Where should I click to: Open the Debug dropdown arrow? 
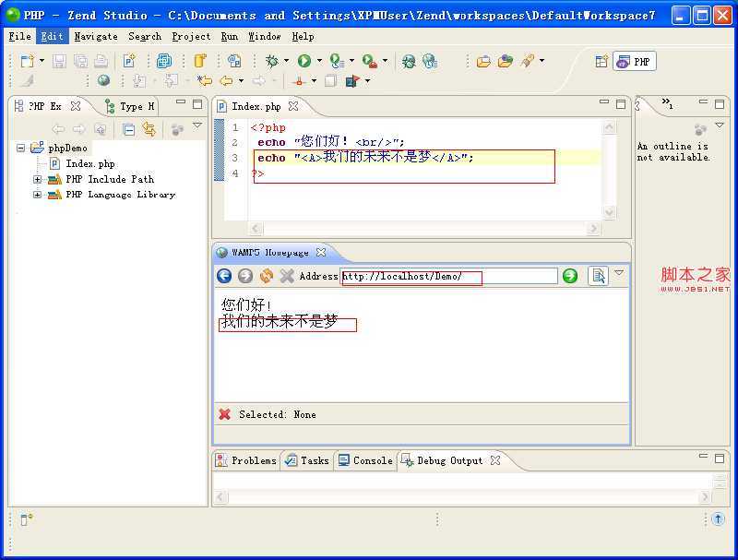click(286, 61)
